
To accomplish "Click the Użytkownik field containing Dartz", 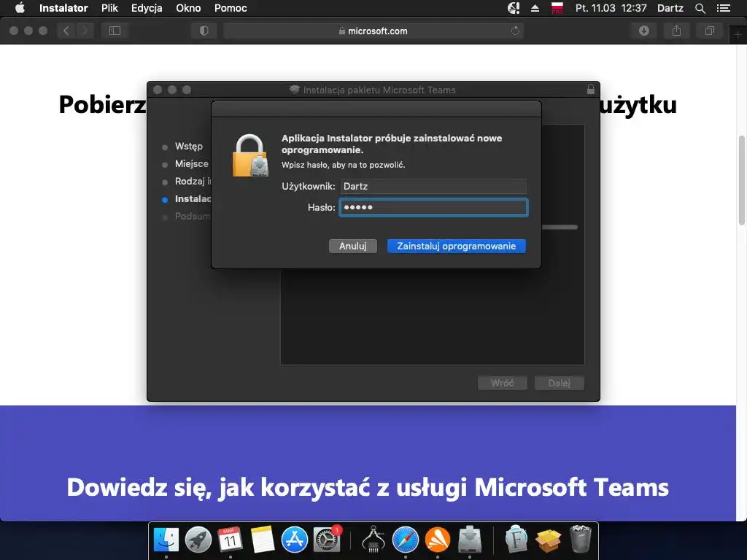I will [433, 186].
